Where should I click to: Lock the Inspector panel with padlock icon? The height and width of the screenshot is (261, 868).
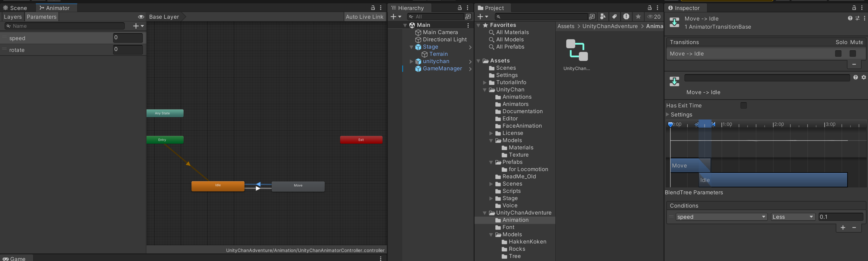(x=854, y=8)
